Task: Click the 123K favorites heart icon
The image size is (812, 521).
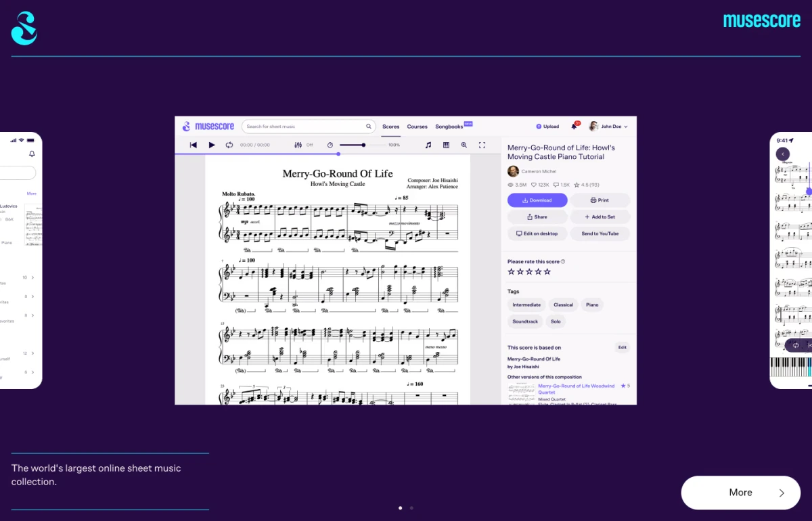Action: (534, 185)
